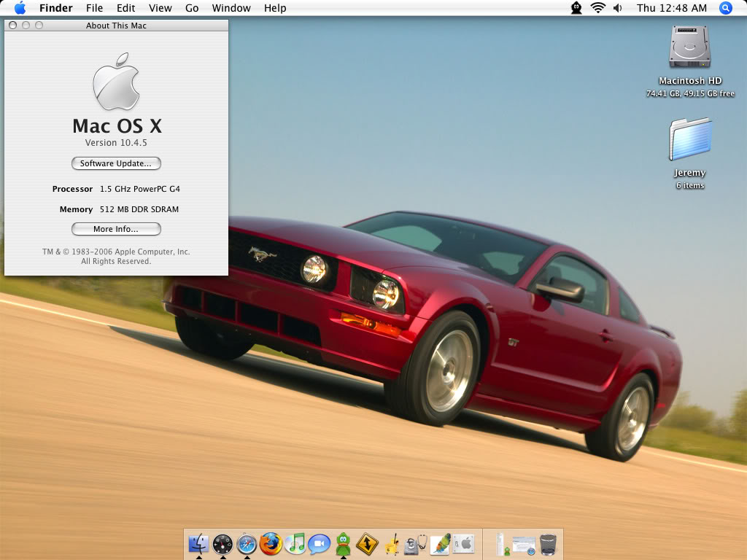Open the volume menu bar control
This screenshot has width=747, height=560.
[617, 7]
